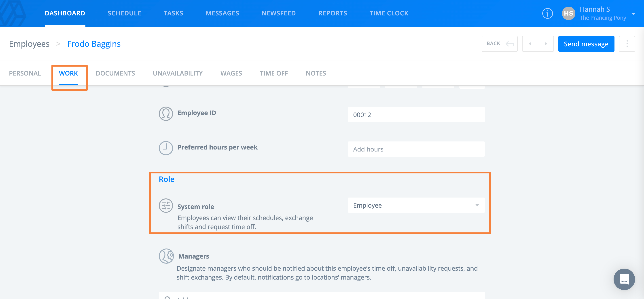Click the Preferred hours per week label
The height and width of the screenshot is (299, 644).
click(218, 147)
